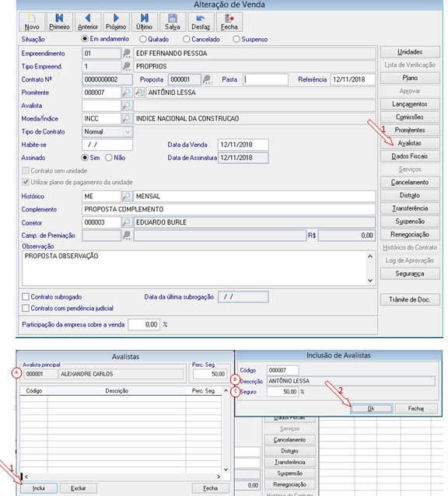Viewport: 448px width, 496px height.
Task: Open Distrato in main sale window
Action: tap(410, 195)
